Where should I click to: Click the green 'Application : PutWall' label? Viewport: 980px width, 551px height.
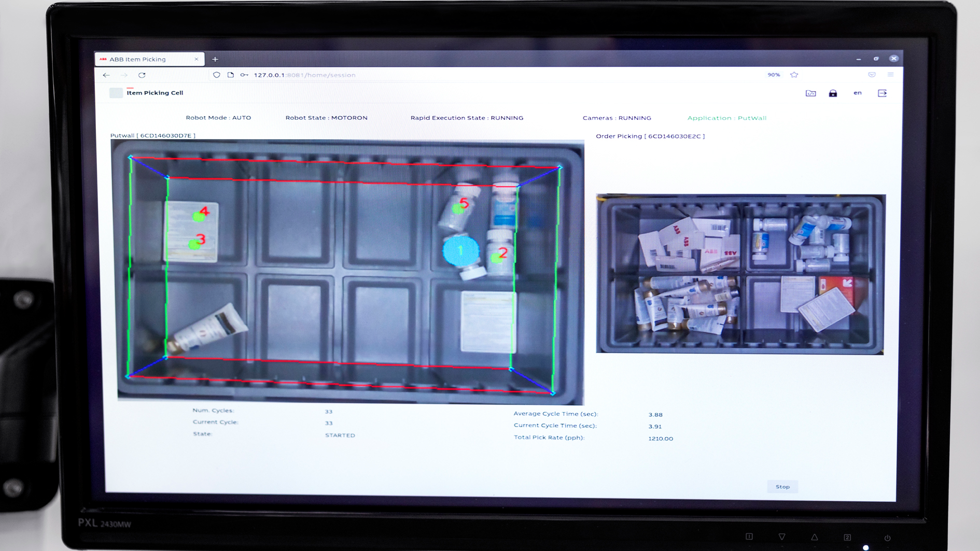click(x=726, y=118)
